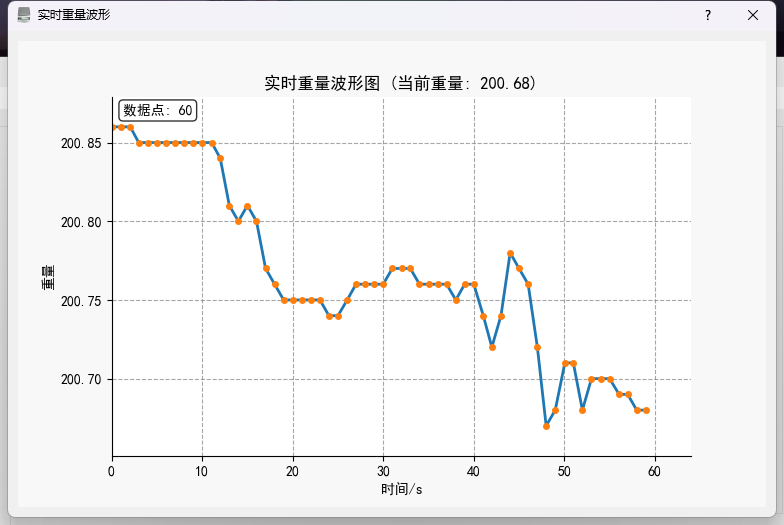The image size is (784, 525).
Task: Click the 时间/s x-axis label
Action: pos(401,489)
